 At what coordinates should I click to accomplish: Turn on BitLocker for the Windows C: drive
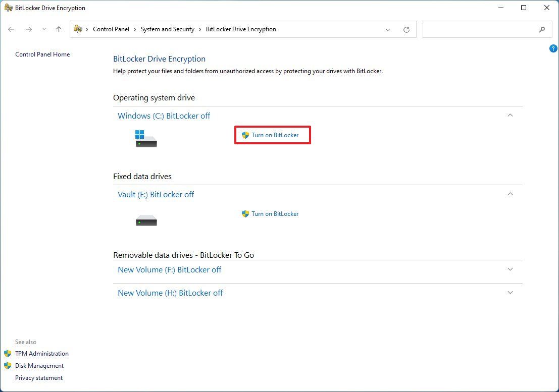(x=276, y=135)
